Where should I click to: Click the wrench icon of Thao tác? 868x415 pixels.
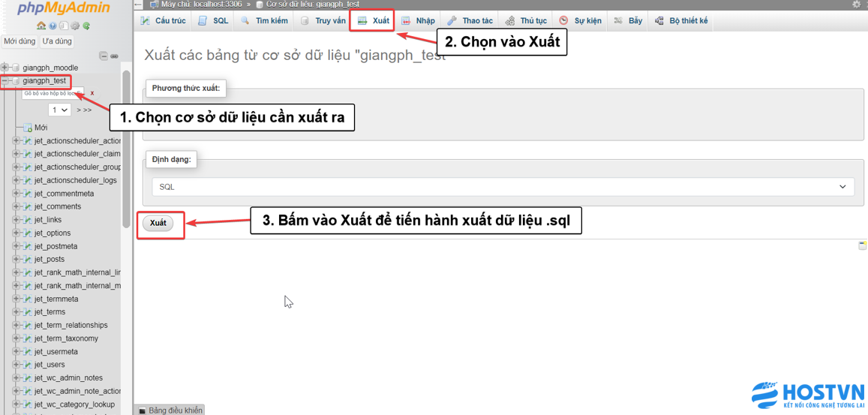(x=452, y=21)
